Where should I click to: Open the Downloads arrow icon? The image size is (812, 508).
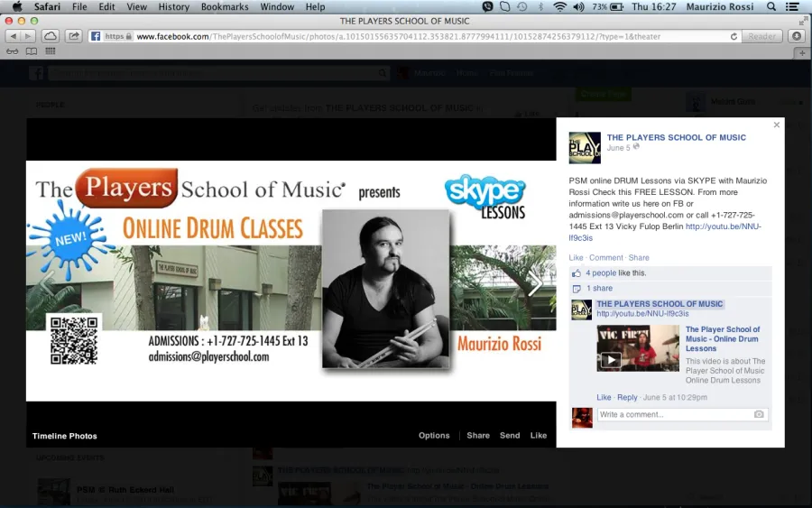coord(797,36)
